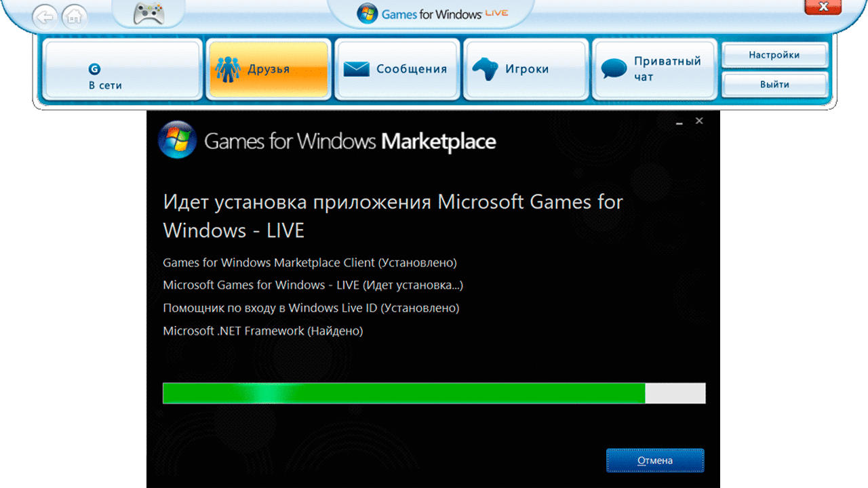Open Настройки settings
Image resolution: width=868 pixels, height=488 pixels.
[774, 55]
